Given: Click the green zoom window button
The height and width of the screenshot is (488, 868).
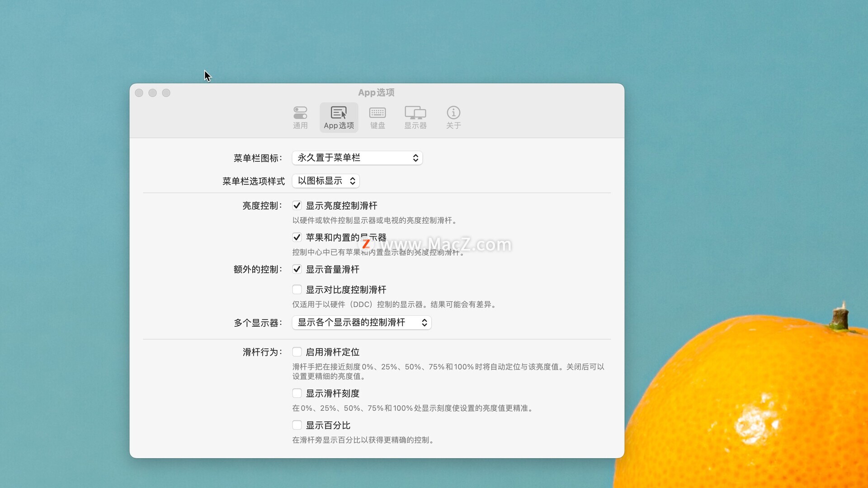Looking at the screenshot, I should pyautogui.click(x=166, y=93).
